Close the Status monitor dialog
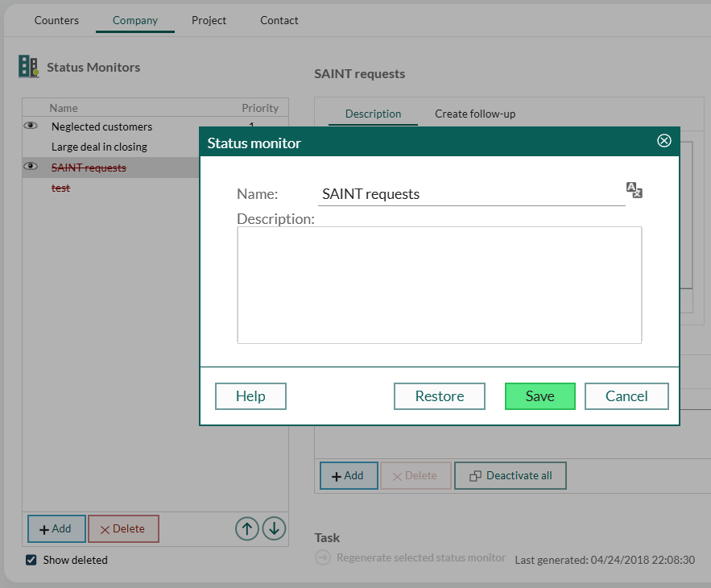The height and width of the screenshot is (588, 711). tap(664, 141)
